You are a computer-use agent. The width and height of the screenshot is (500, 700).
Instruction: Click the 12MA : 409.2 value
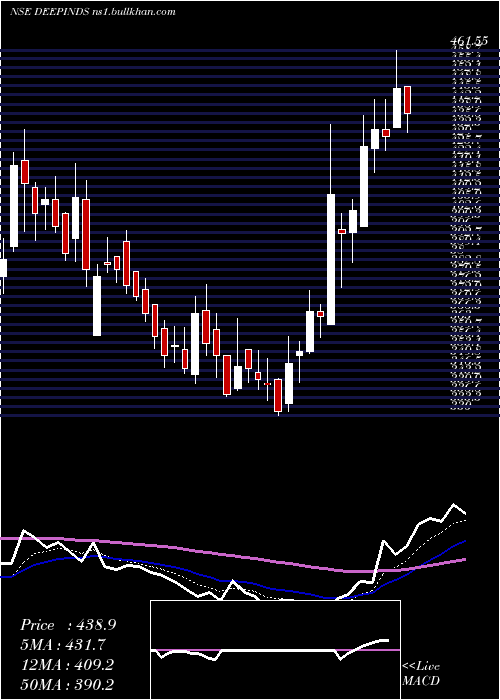67,665
